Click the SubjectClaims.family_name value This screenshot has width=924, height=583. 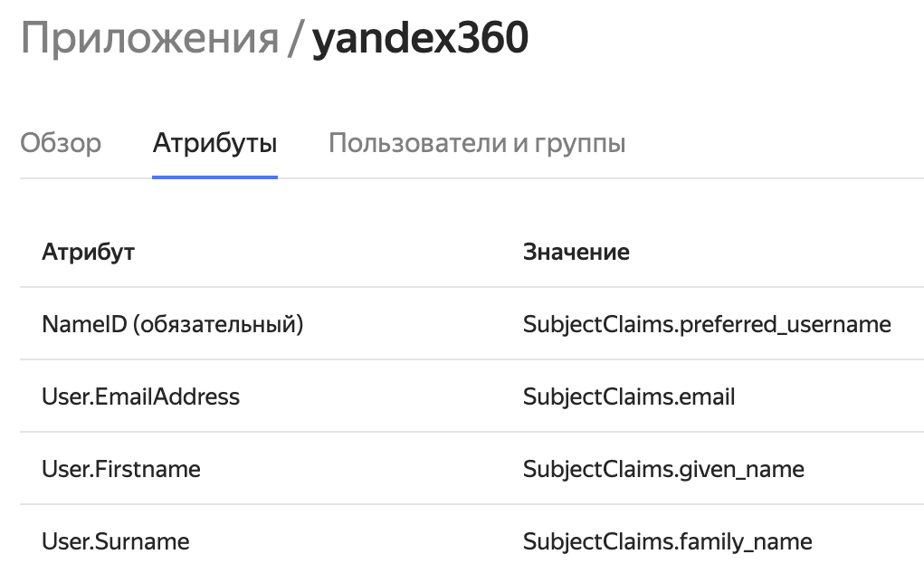(667, 541)
